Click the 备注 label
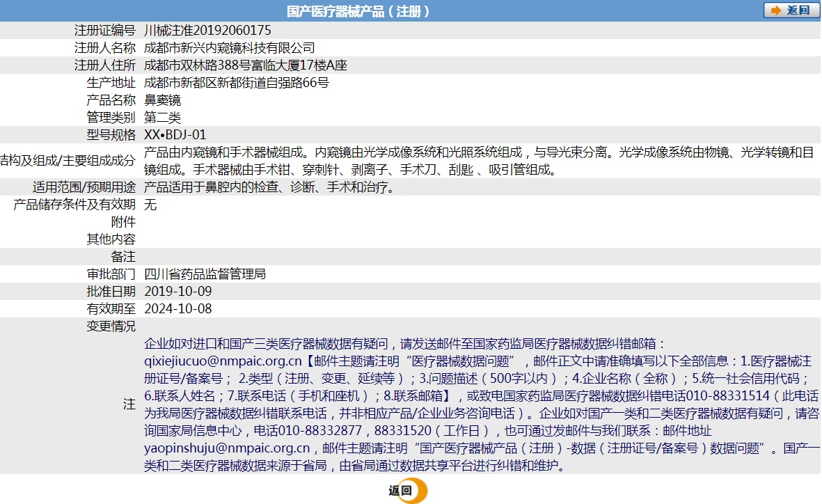 (123, 256)
